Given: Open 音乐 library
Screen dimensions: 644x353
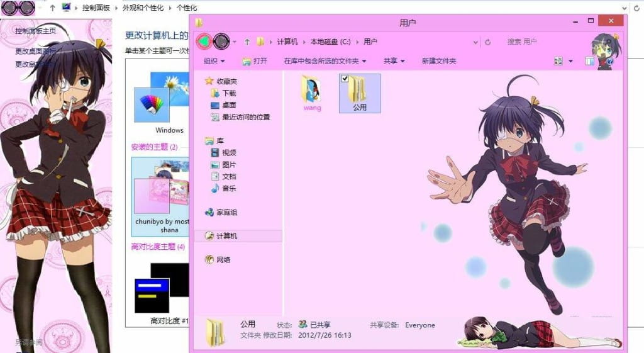Looking at the screenshot, I should coord(223,189).
